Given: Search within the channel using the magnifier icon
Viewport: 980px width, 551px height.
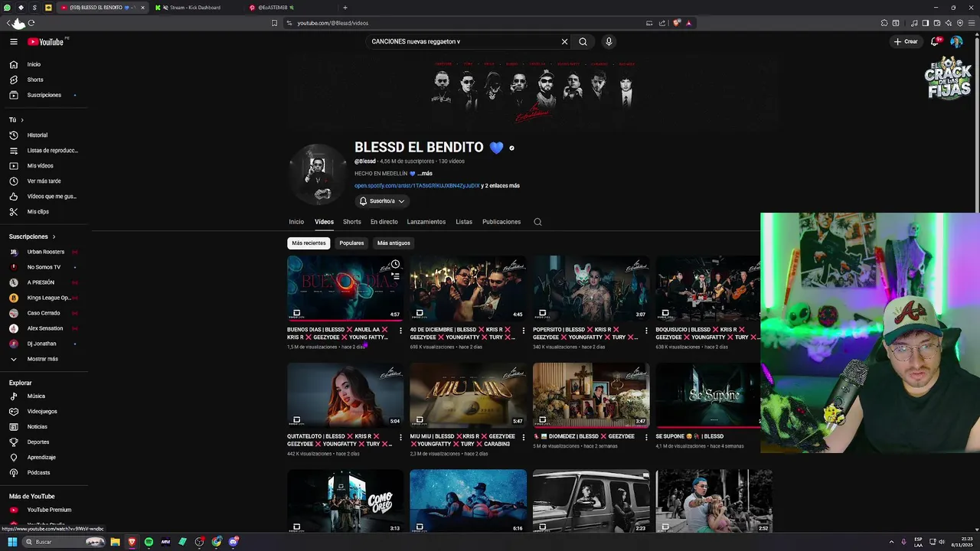Looking at the screenshot, I should 537,222.
